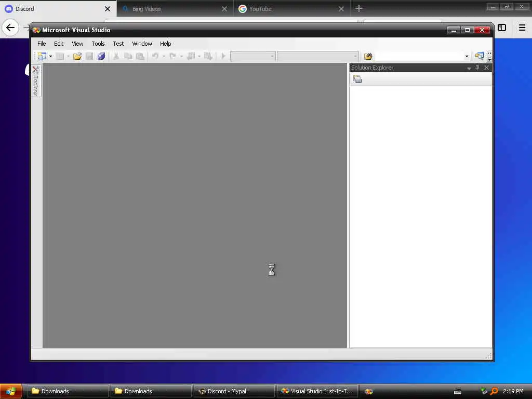Open the Help menu
This screenshot has height=399, width=532.
click(166, 44)
